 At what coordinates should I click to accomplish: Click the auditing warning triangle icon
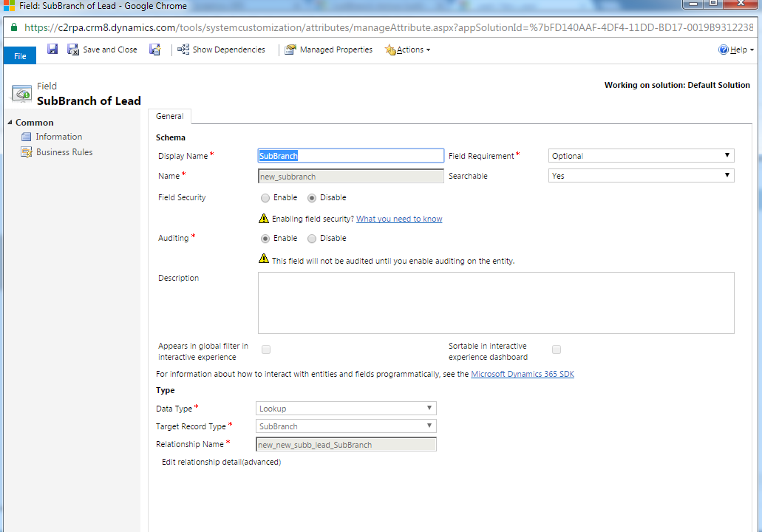pos(263,259)
